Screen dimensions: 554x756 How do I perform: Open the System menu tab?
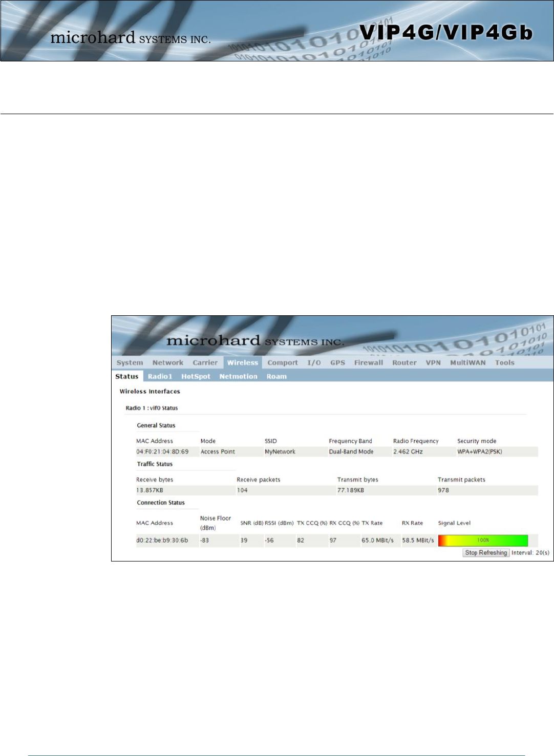tap(130, 362)
